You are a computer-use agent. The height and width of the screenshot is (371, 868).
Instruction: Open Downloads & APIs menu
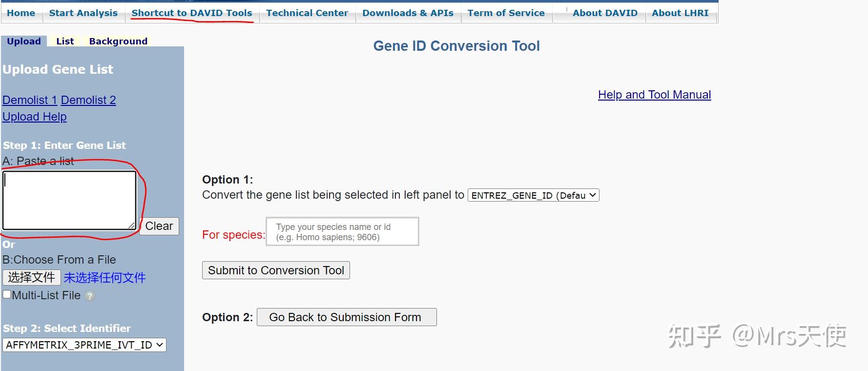click(408, 13)
